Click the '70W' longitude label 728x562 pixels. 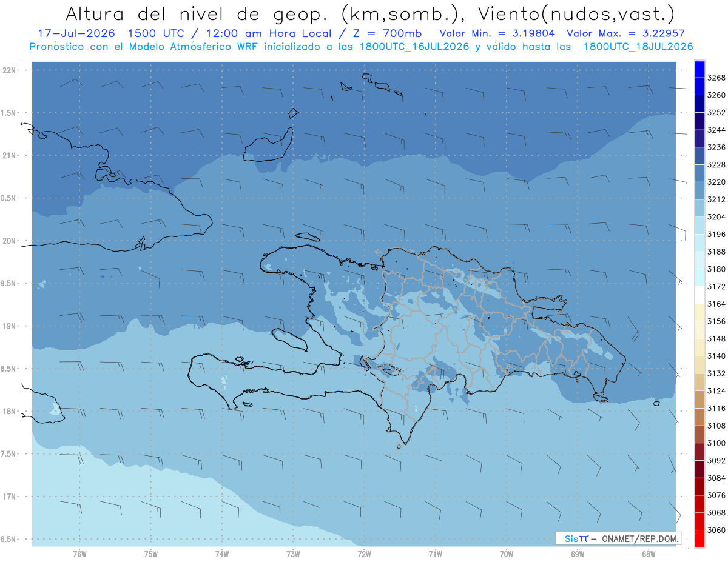[x=507, y=554]
